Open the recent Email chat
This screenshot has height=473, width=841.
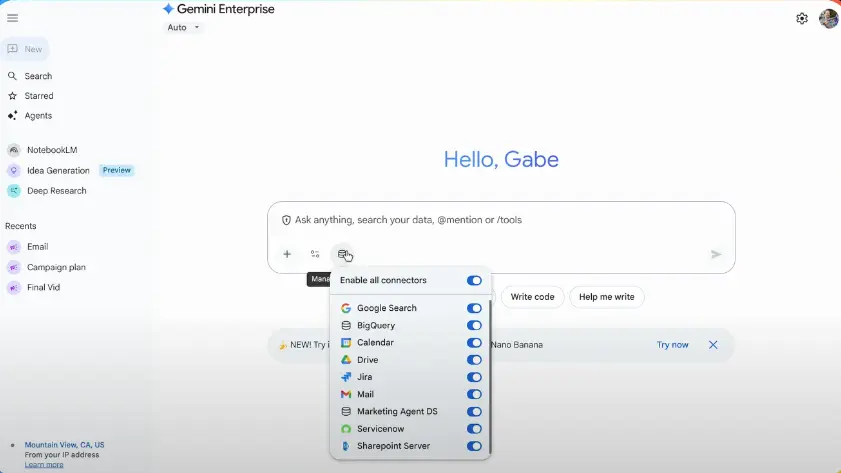coord(38,247)
